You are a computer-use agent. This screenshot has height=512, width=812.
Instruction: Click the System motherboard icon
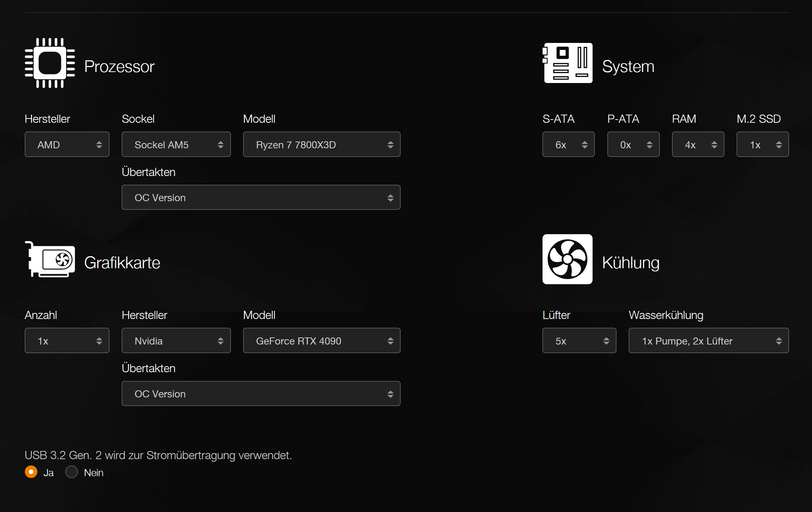[x=567, y=63]
